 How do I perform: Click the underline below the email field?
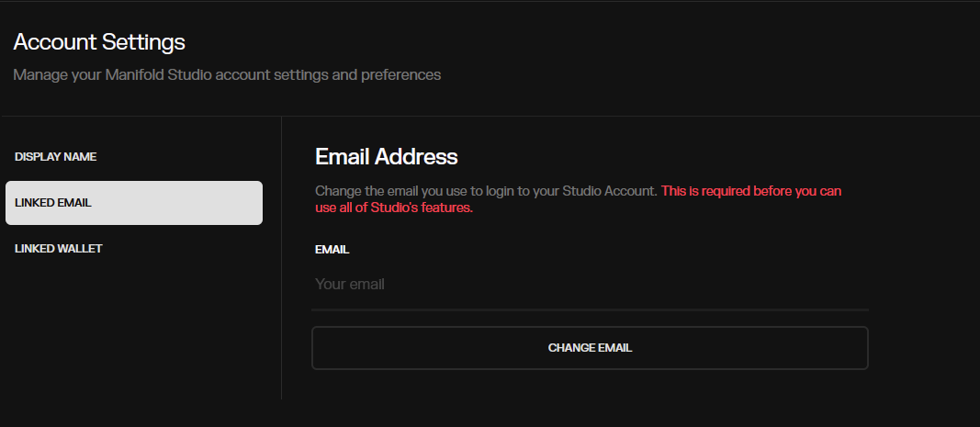[x=590, y=309]
